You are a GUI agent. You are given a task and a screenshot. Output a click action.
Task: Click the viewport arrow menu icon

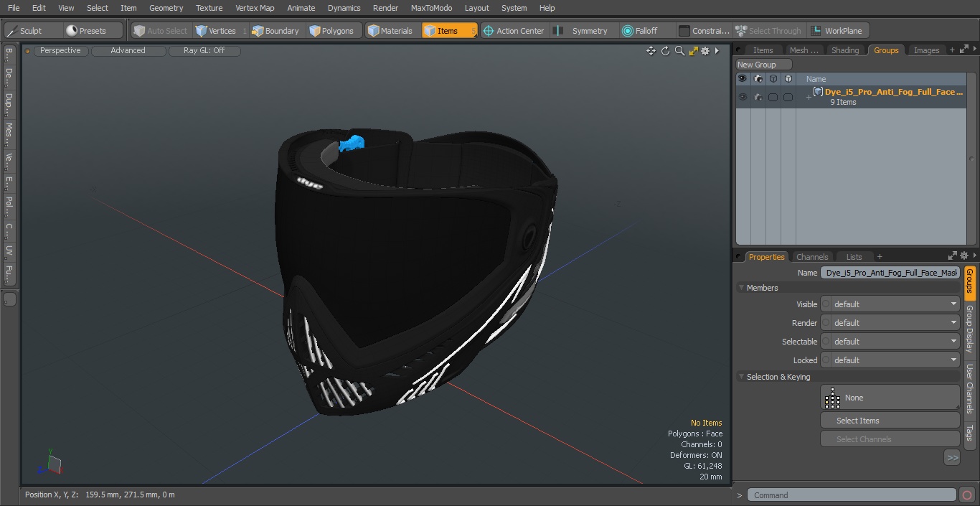coord(717,51)
